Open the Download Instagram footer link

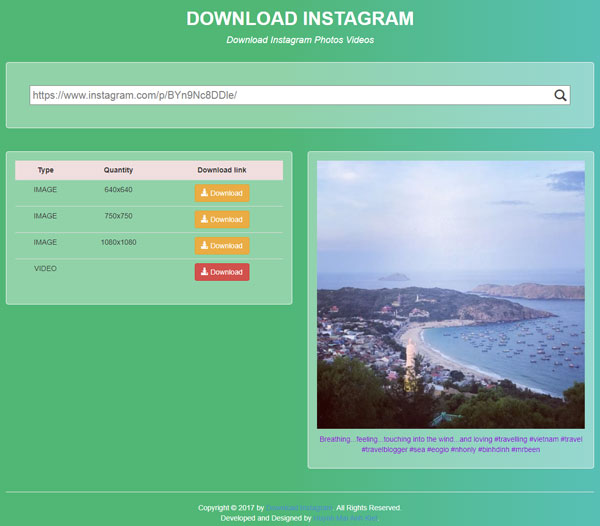tap(299, 508)
